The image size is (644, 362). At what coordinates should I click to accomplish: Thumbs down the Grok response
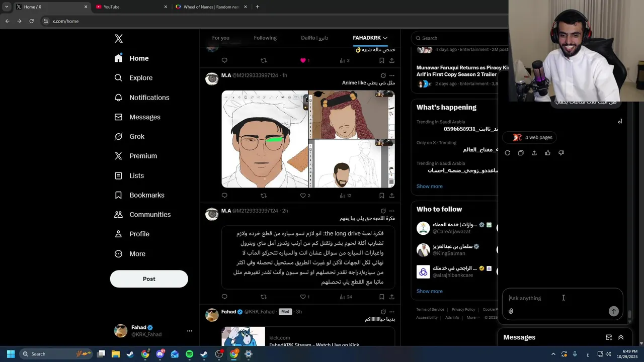561,153
